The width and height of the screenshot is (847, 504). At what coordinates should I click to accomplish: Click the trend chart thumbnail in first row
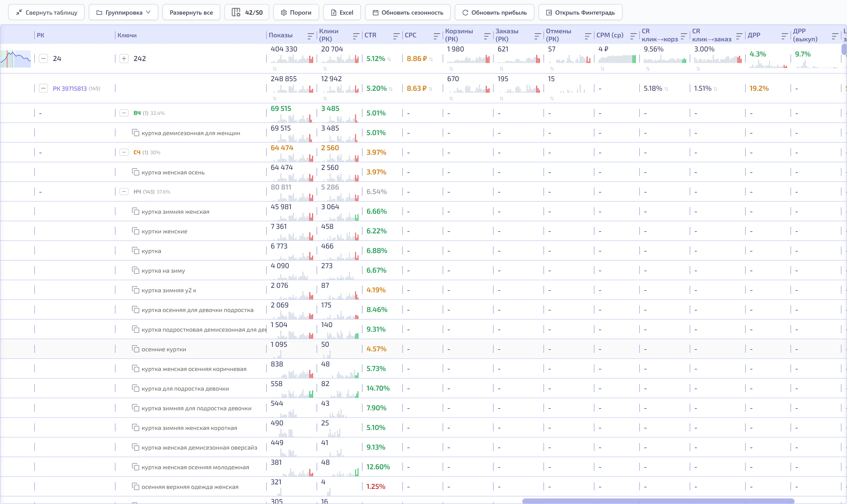(x=16, y=59)
